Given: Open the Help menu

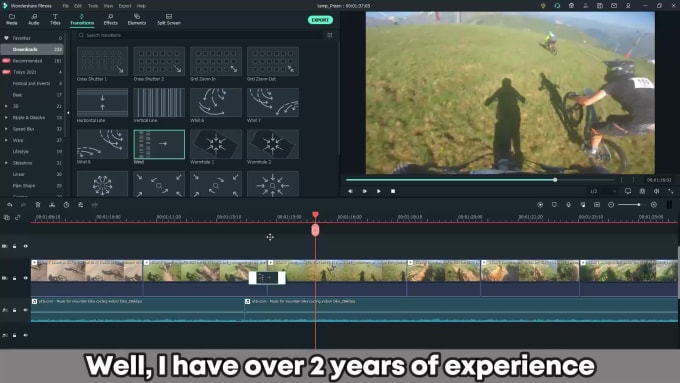Looking at the screenshot, I should 141,6.
